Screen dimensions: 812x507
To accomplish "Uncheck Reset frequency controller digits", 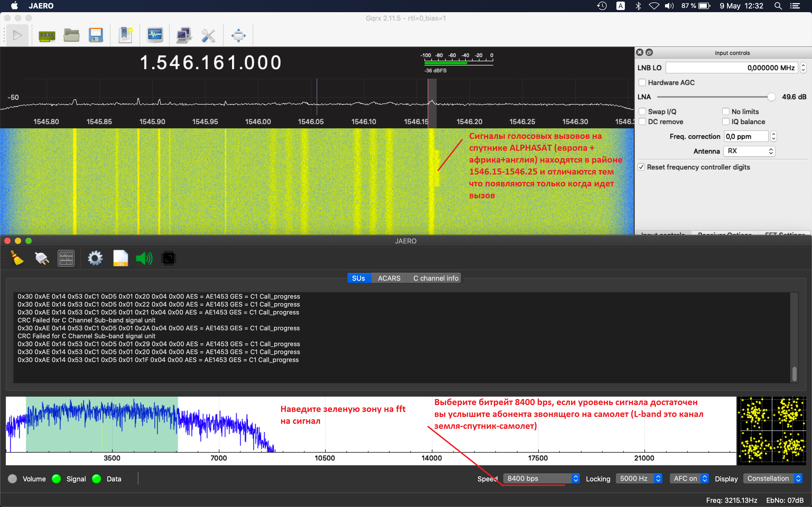I will pos(641,167).
